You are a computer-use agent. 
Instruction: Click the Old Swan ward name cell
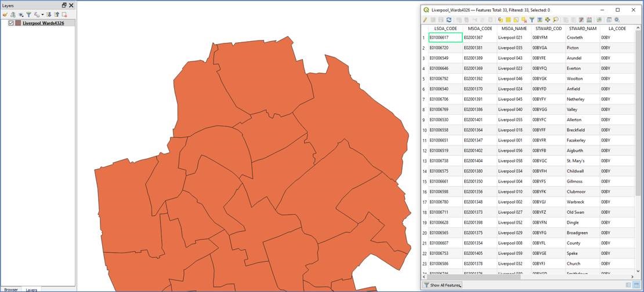583,212
